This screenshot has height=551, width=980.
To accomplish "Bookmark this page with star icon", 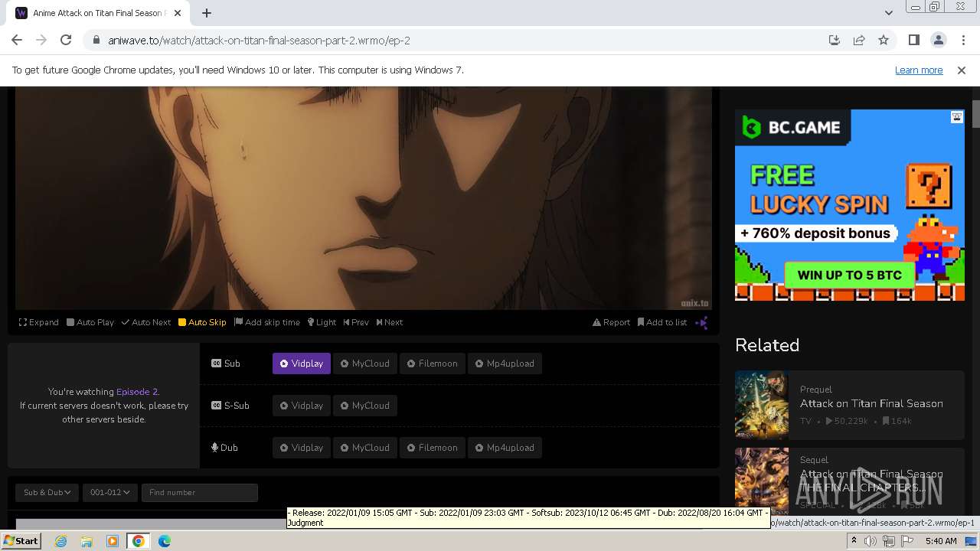I will click(x=884, y=41).
